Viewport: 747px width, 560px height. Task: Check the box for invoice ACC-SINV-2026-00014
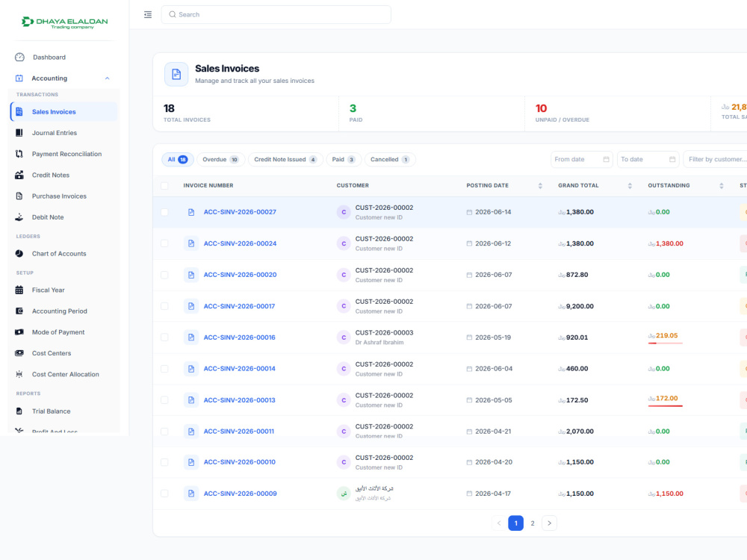[x=164, y=369]
